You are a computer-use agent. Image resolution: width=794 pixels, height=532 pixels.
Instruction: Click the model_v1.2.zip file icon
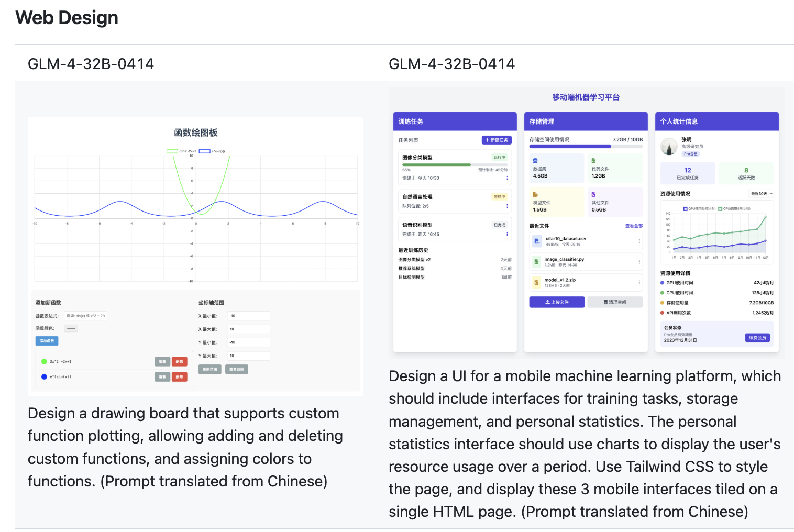(536, 283)
